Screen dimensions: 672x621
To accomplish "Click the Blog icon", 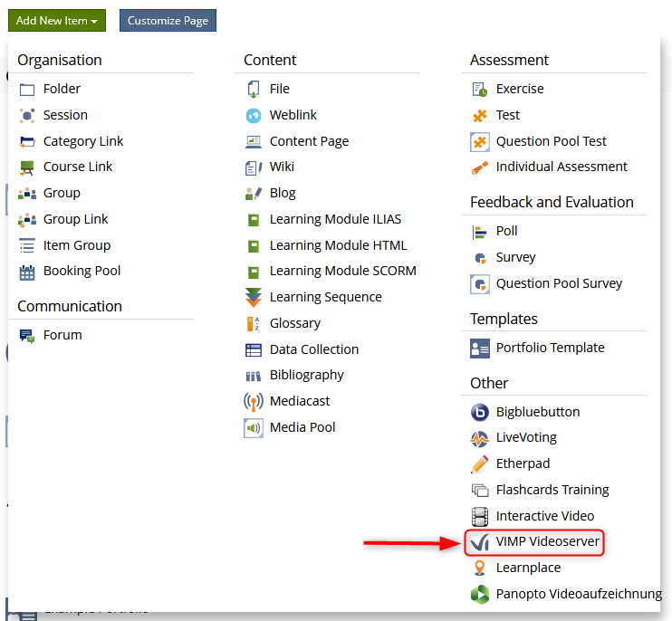I will (x=254, y=194).
